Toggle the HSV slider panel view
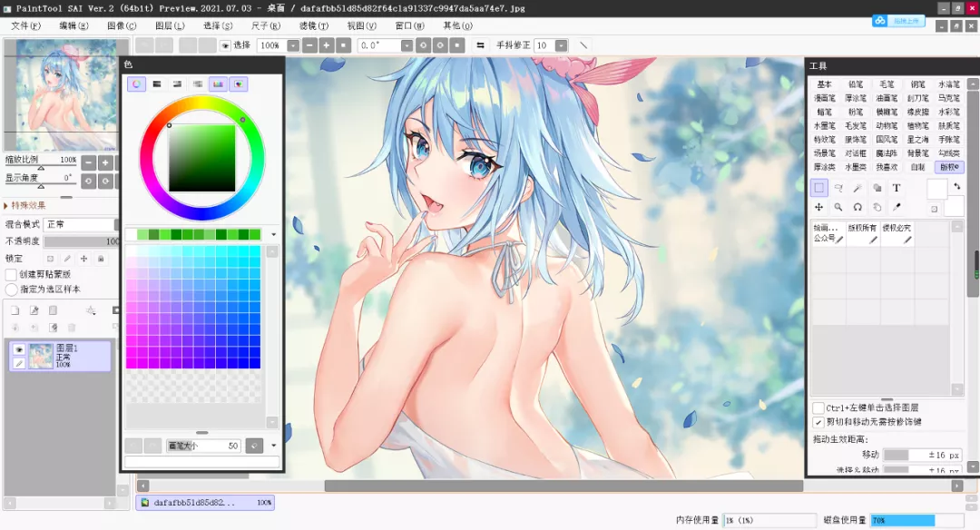 point(178,83)
